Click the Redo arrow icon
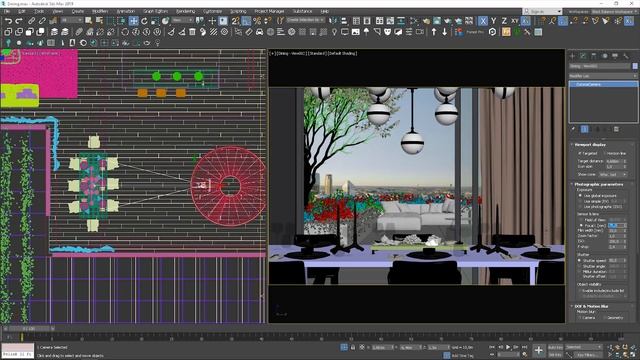The image size is (640, 360). [x=19, y=21]
